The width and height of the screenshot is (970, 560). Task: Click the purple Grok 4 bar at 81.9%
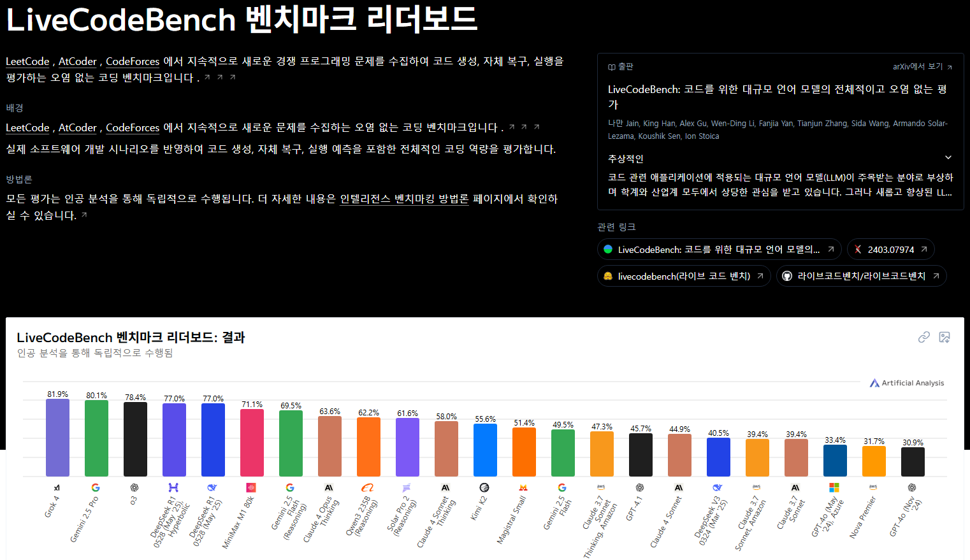tap(57, 438)
